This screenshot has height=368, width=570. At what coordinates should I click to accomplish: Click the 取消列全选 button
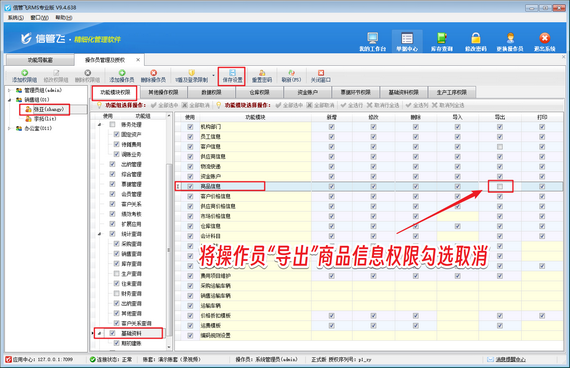pyautogui.click(x=448, y=105)
